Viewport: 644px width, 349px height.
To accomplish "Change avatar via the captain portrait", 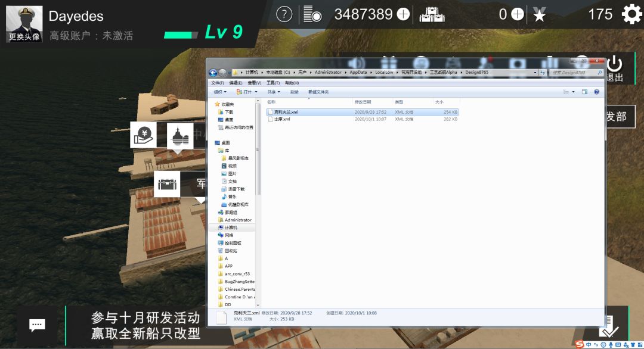I will [x=24, y=24].
